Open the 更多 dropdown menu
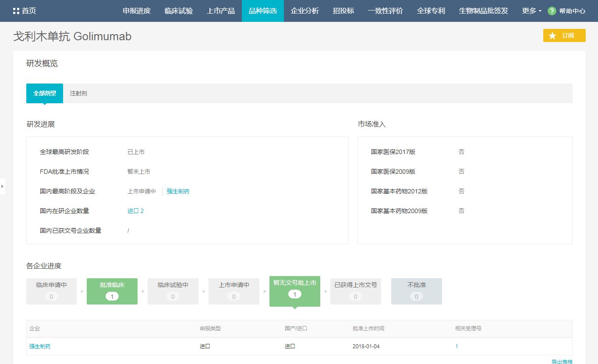 [x=531, y=11]
